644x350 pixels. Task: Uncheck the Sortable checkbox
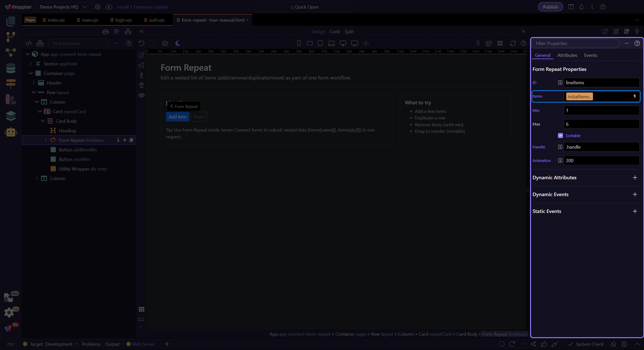560,136
